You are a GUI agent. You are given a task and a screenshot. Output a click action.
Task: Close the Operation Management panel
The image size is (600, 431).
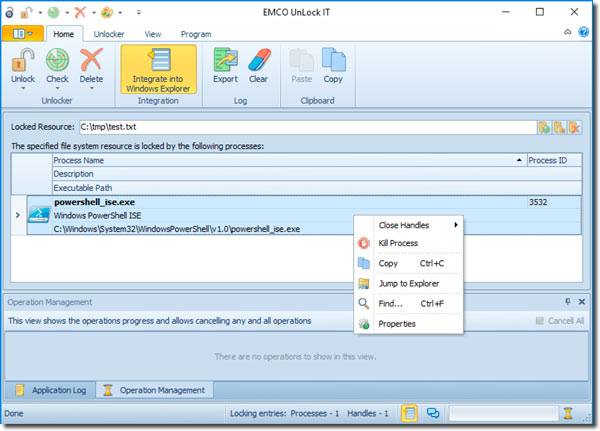[582, 302]
